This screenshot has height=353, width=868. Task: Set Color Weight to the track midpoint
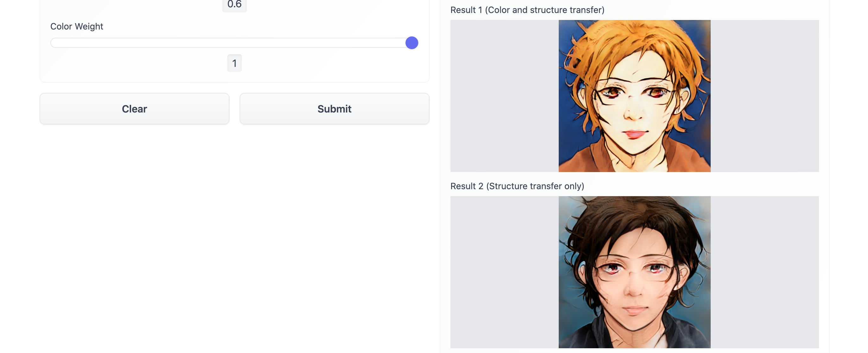(234, 43)
